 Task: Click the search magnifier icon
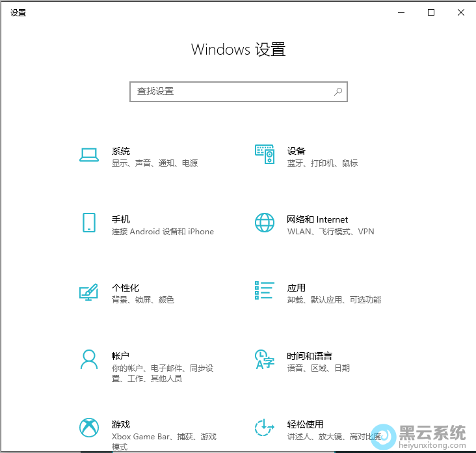[338, 92]
